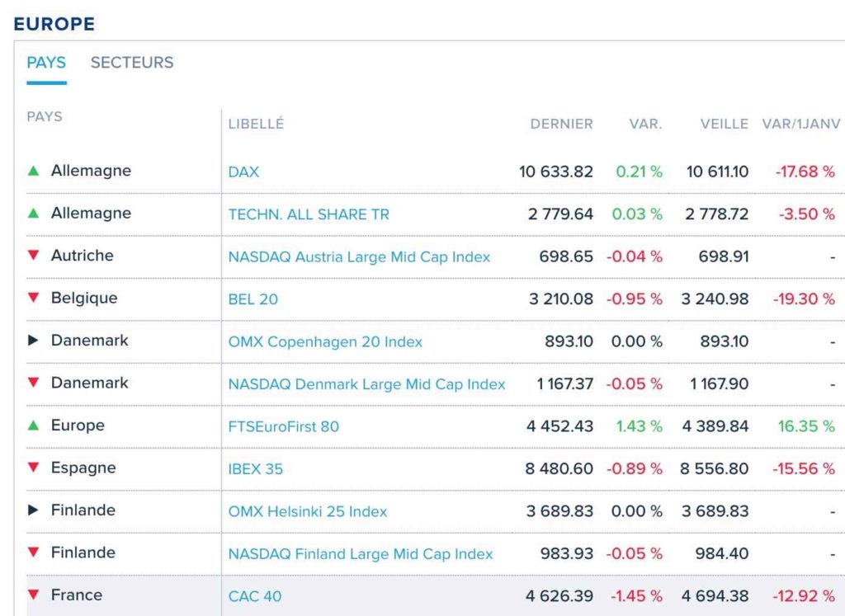Click red down arrow next to Espagne
The height and width of the screenshot is (616, 845).
click(33, 468)
